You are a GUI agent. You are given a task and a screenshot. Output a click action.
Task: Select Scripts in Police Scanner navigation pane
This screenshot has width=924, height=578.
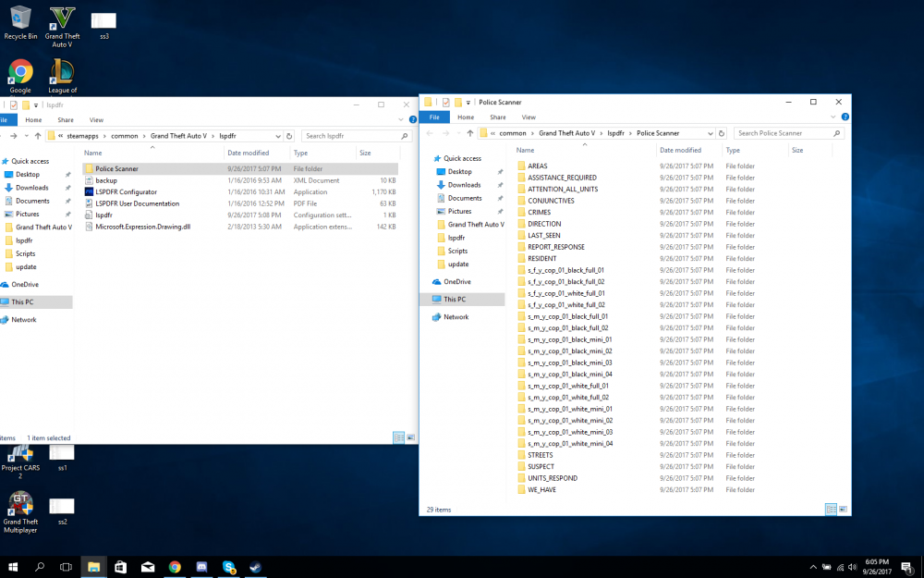click(457, 251)
